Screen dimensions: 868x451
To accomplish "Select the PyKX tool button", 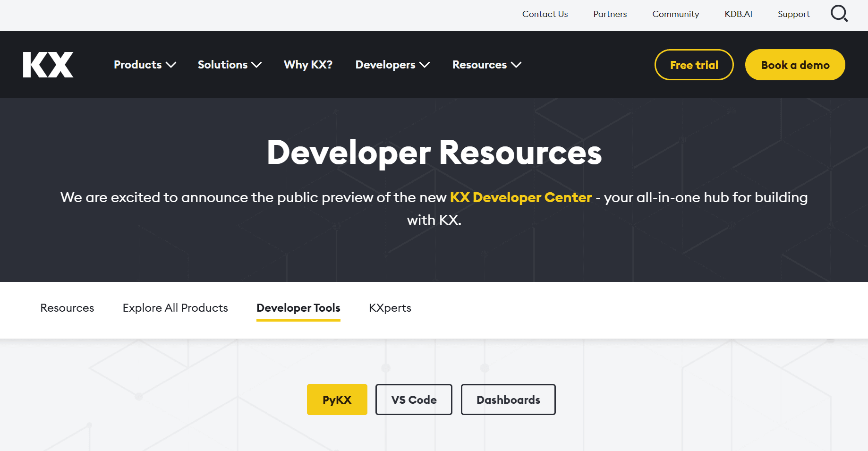I will tap(337, 400).
